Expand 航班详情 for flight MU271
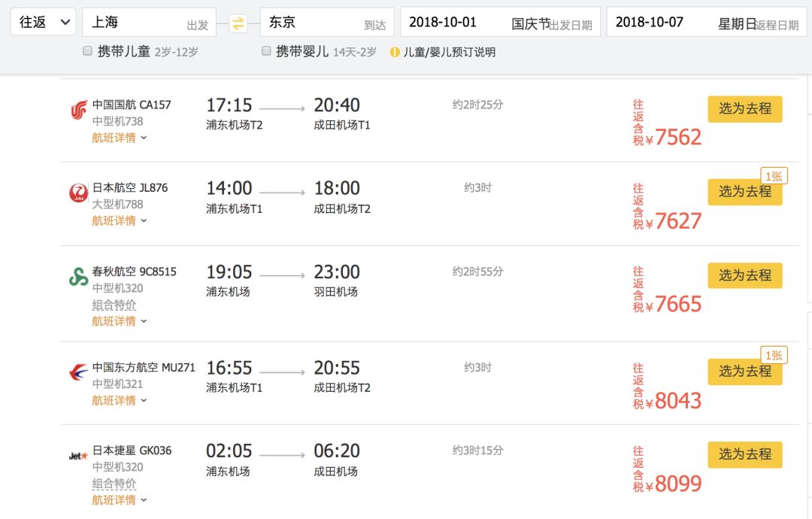 (113, 402)
